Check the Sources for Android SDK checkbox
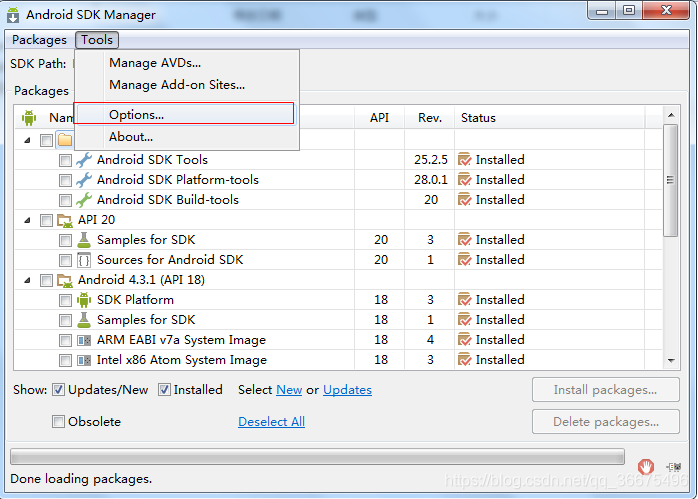Viewport: 698px width, 499px height. point(65,260)
